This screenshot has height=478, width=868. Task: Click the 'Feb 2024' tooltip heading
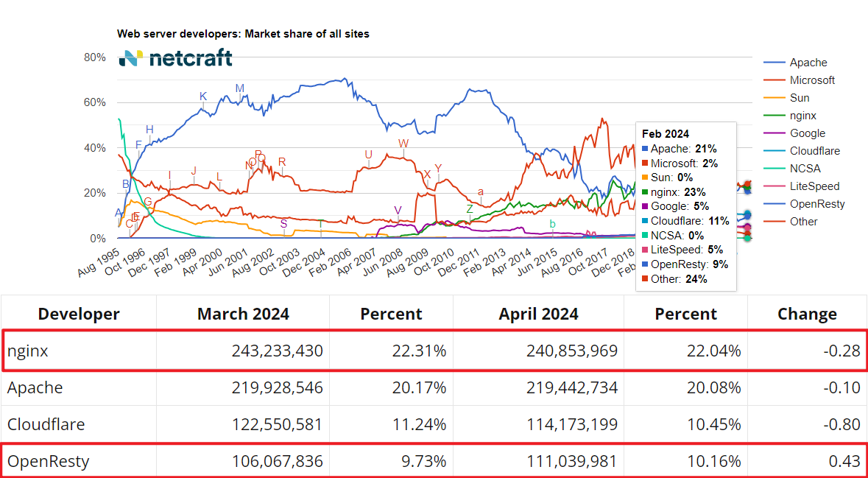coord(666,133)
